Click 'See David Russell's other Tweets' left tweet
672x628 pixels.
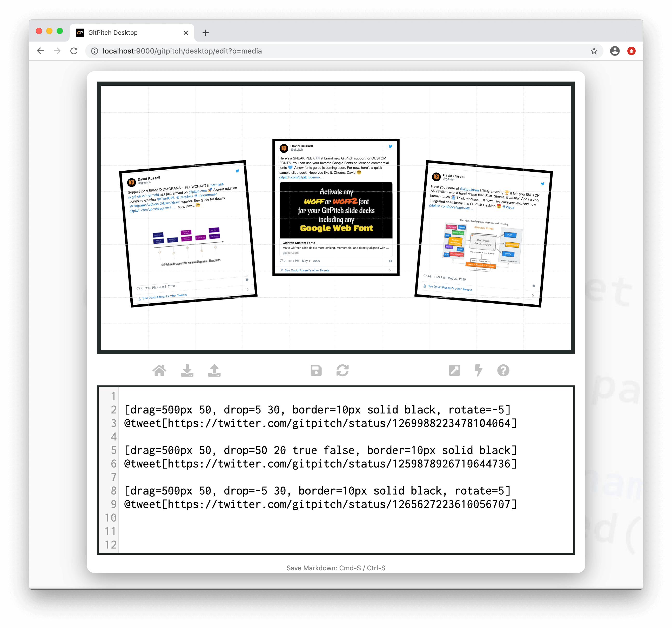click(x=164, y=297)
